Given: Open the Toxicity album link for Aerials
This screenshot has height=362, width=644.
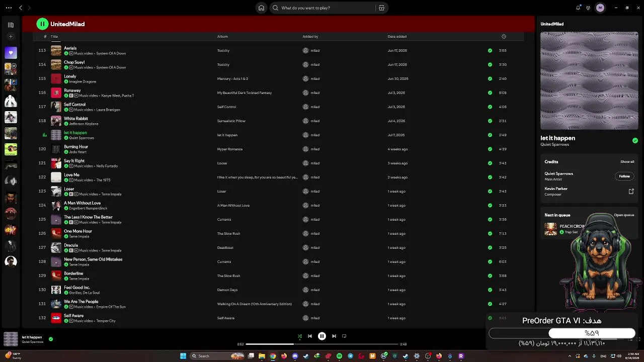Looking at the screenshot, I should point(223,50).
